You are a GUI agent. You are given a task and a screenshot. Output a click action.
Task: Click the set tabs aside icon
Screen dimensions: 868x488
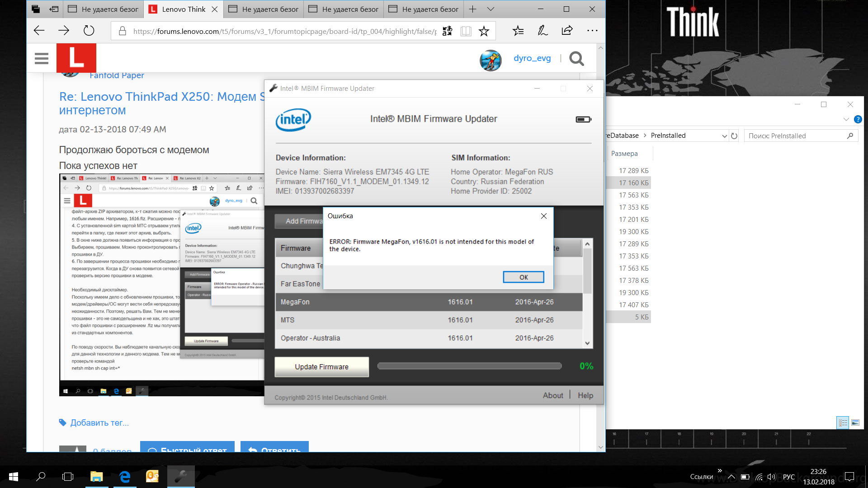pyautogui.click(x=54, y=9)
